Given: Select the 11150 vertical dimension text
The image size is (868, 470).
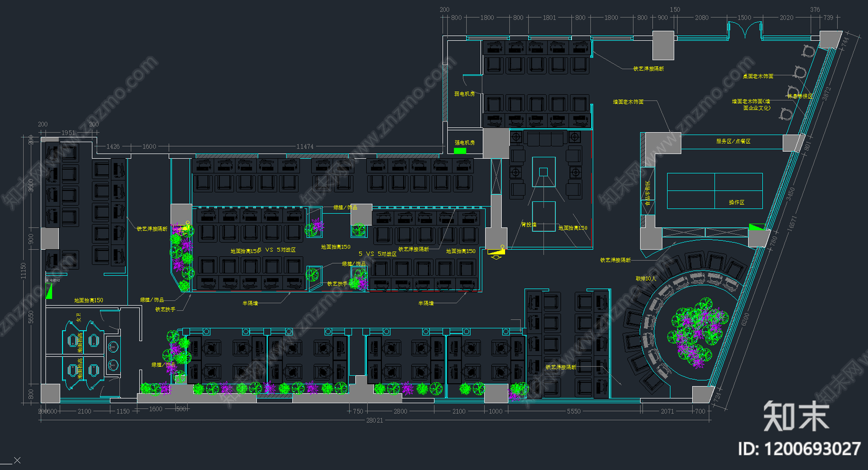Looking at the screenshot, I should tap(23, 270).
